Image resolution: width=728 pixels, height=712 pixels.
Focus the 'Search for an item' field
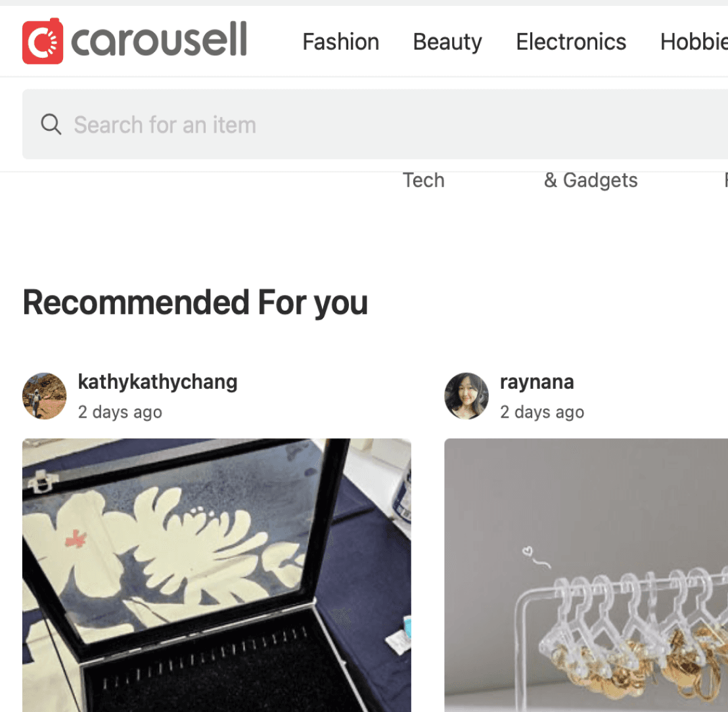click(375, 124)
